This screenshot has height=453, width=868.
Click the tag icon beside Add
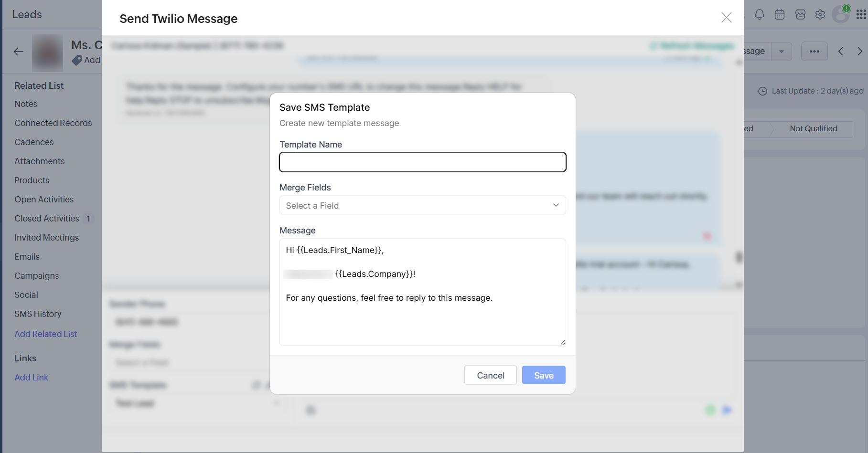77,60
